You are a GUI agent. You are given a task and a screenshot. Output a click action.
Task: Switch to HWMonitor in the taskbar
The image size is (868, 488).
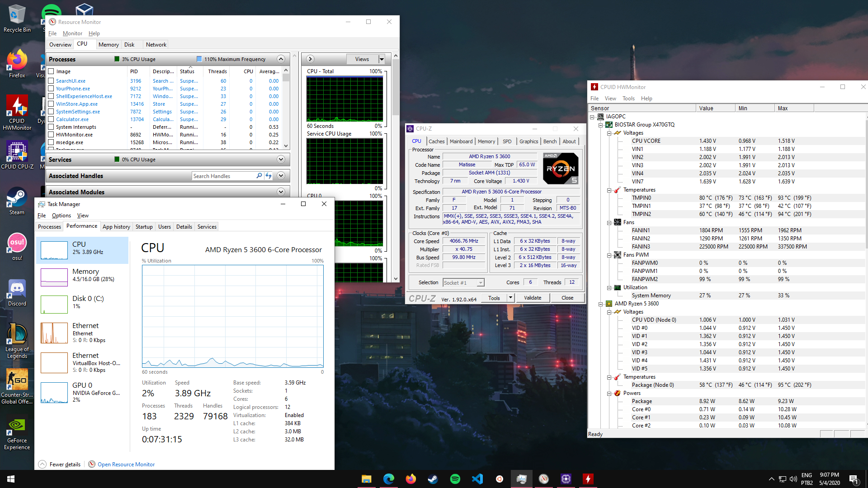pos(588,479)
